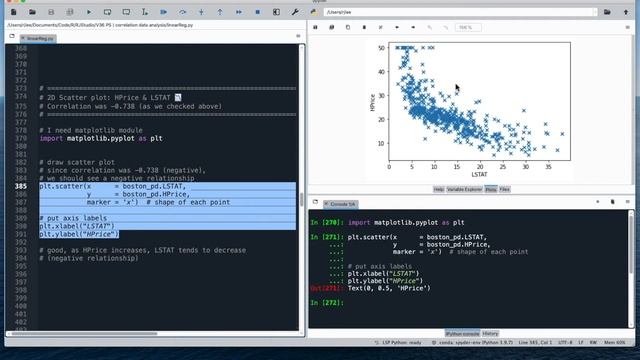Maximize the current pane
Screen dimensions: 640x360
[x=276, y=12]
